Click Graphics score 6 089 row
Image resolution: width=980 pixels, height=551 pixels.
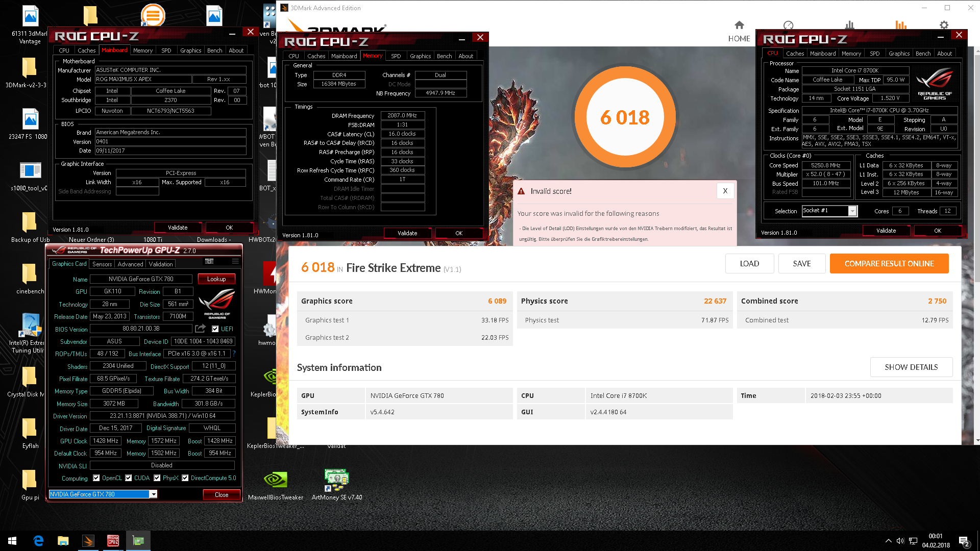tap(404, 301)
